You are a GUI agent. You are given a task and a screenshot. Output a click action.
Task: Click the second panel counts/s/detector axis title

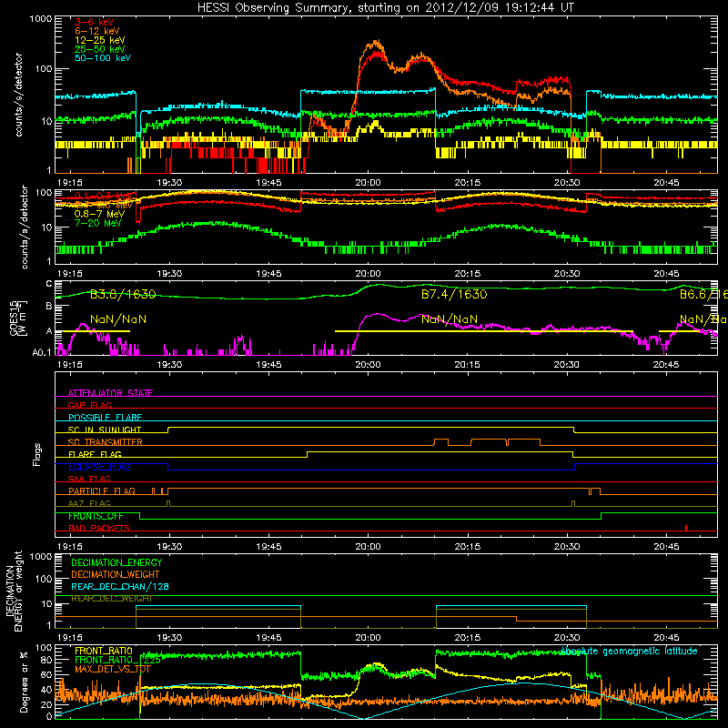pyautogui.click(x=25, y=227)
